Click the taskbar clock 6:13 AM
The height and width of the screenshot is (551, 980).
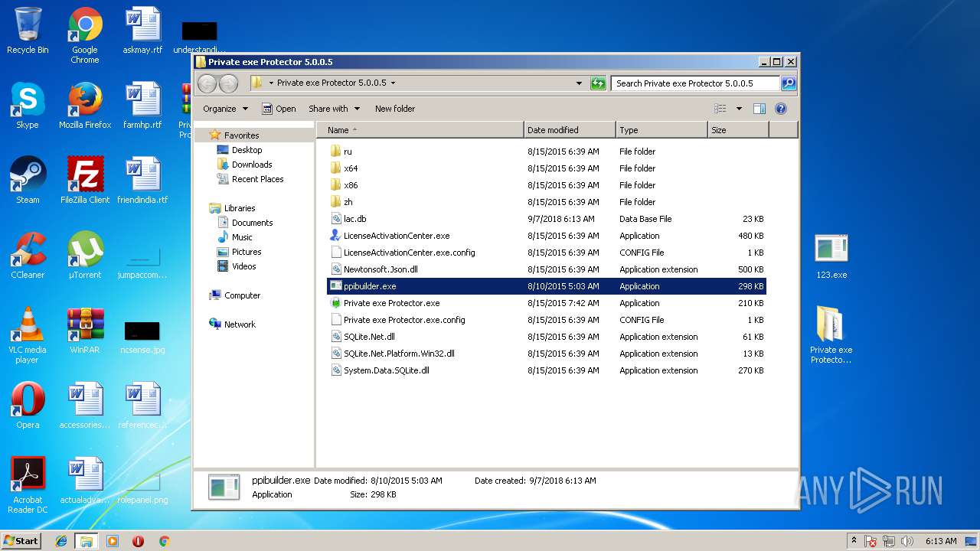[941, 541]
